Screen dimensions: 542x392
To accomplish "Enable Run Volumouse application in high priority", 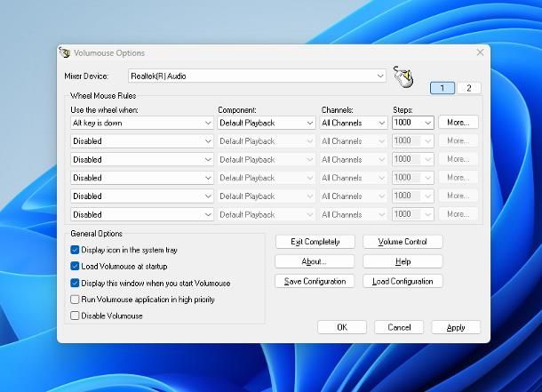I will (75, 300).
